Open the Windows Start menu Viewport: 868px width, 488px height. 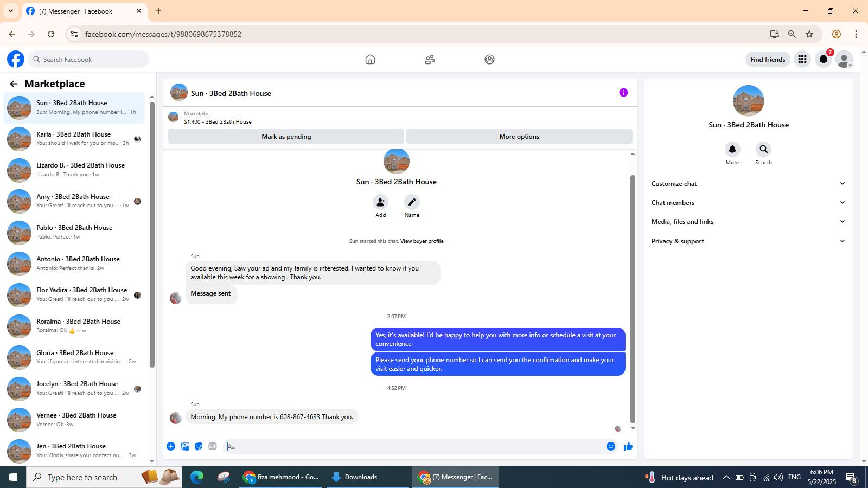click(13, 477)
